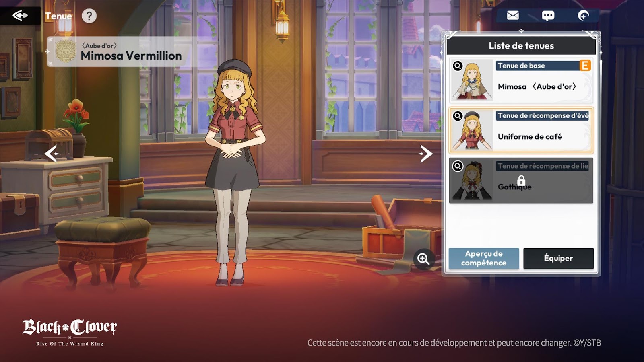Image resolution: width=644 pixels, height=362 pixels.
Task: Click the Tenue de récompense de lie label
Action: [543, 166]
